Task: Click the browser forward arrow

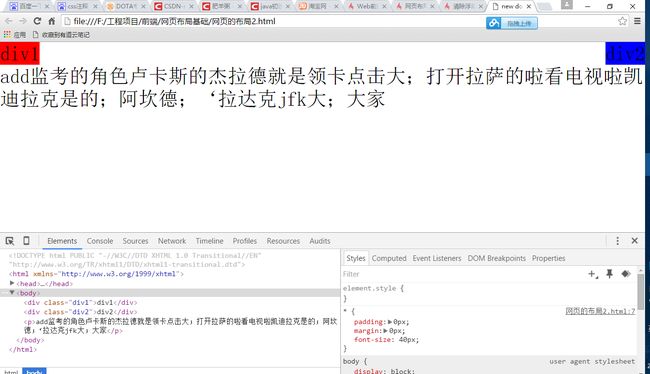Action: [x=23, y=21]
